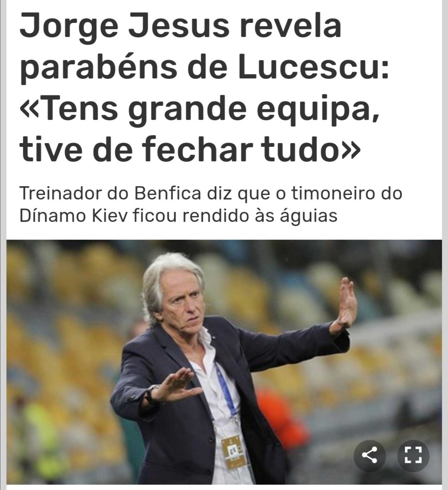
Task: Click the word "revela" in the headline
Action: [290, 27]
